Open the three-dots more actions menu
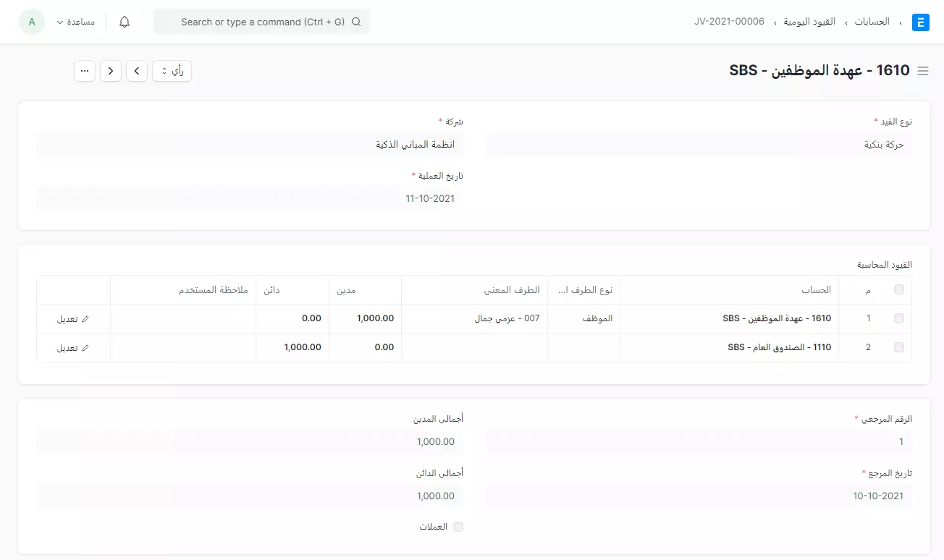The image size is (944, 560). coord(85,71)
